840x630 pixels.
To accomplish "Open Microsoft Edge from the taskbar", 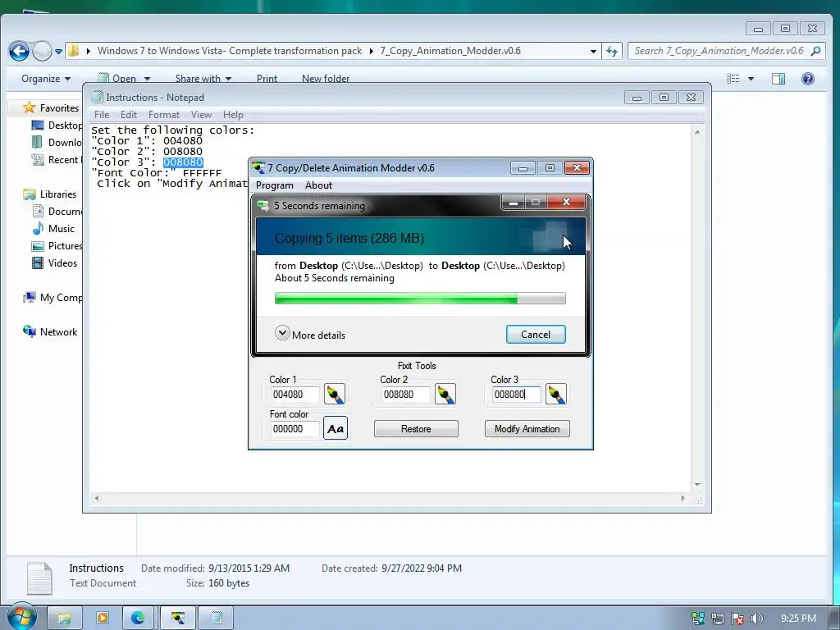I will (x=138, y=619).
